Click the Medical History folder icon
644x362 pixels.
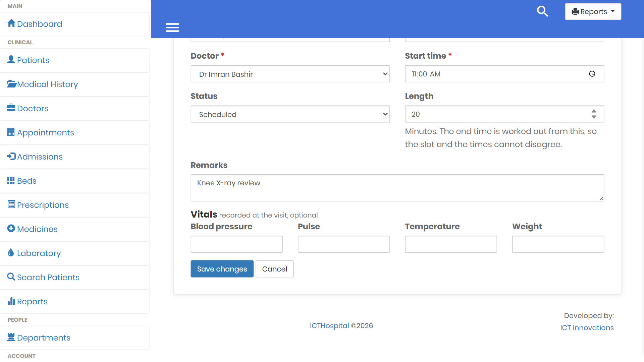click(12, 84)
